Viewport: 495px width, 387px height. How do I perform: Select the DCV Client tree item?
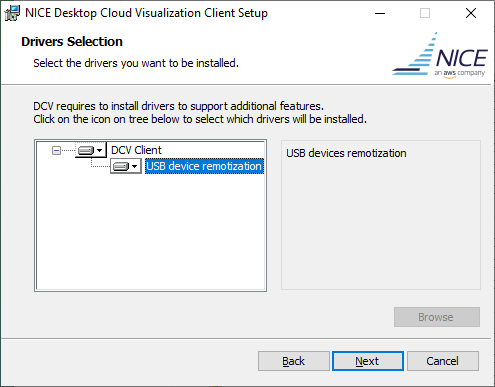click(x=136, y=150)
